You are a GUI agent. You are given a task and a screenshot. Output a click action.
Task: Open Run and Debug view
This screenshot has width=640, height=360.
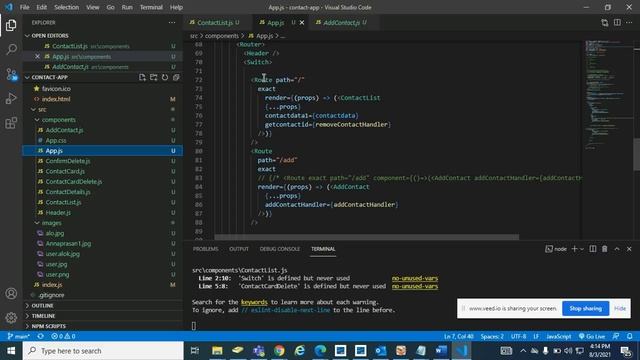[x=11, y=98]
